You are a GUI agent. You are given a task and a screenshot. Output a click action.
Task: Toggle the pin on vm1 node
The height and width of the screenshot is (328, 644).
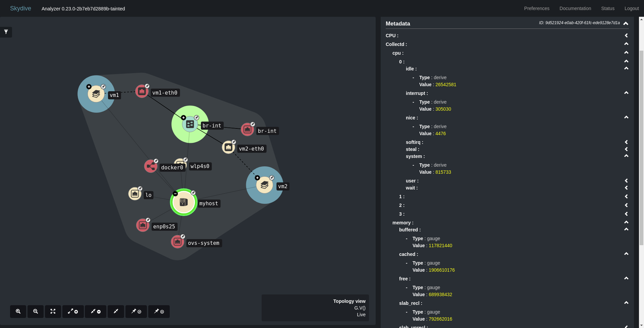pyautogui.click(x=103, y=87)
